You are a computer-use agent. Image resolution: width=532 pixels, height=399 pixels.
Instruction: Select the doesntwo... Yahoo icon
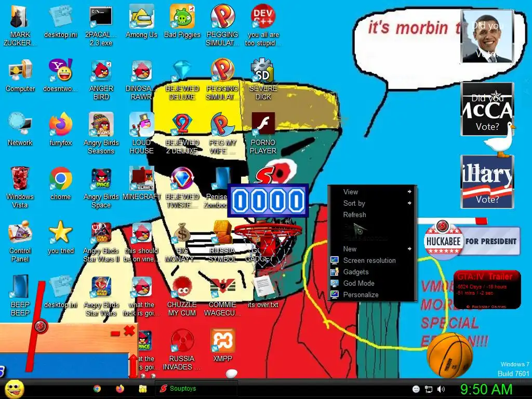60,75
